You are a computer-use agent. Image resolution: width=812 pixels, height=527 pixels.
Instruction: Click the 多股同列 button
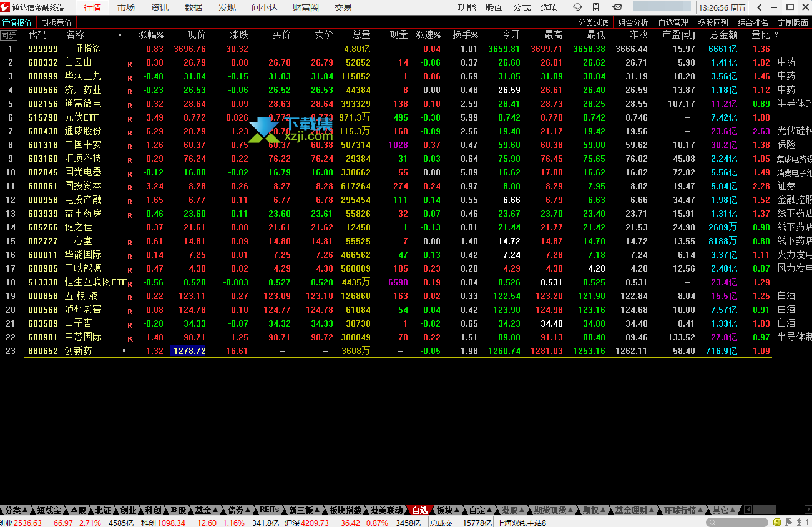pos(713,22)
